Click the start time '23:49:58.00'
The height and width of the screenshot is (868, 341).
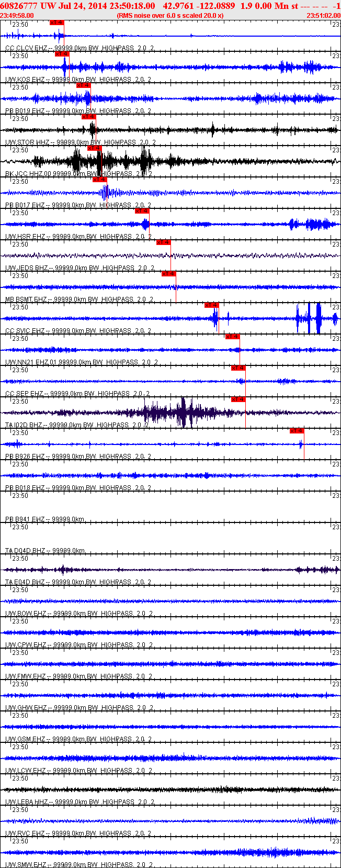click(17, 16)
